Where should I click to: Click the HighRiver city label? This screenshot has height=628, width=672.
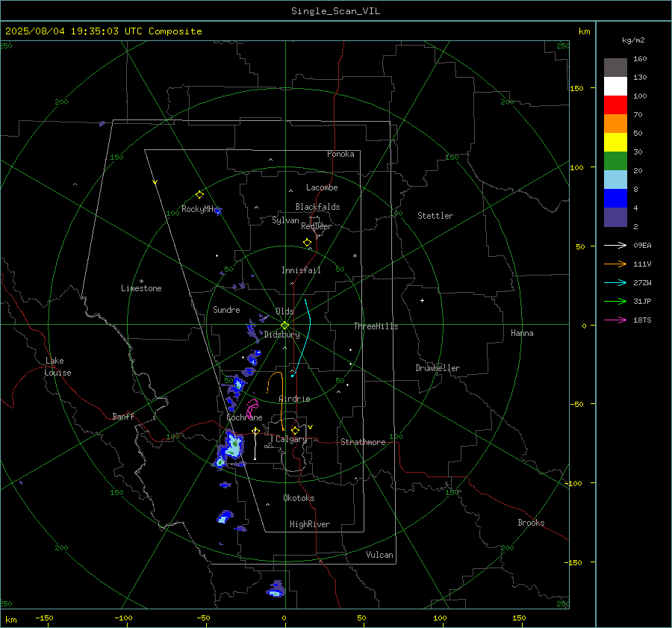[x=310, y=524]
